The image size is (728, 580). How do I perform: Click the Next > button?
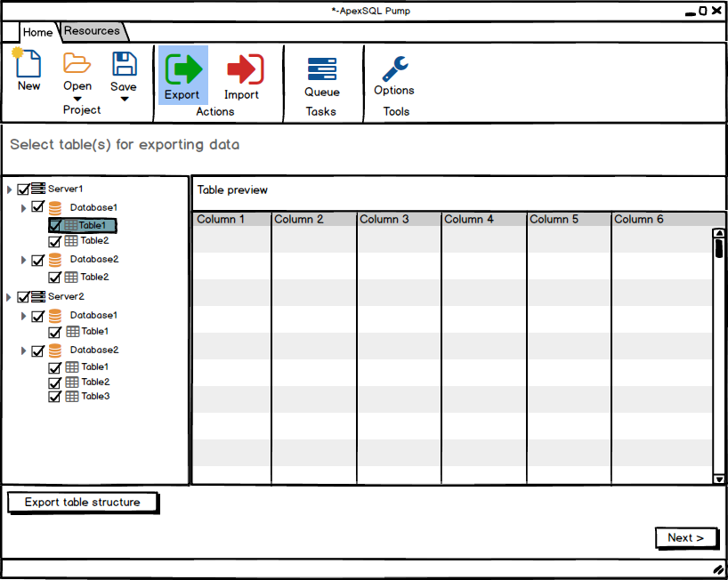[x=686, y=538]
